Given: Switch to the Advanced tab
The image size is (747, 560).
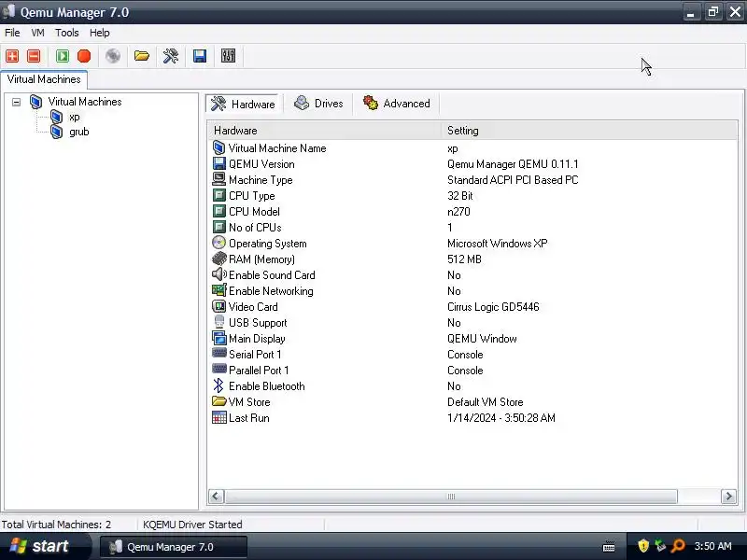Looking at the screenshot, I should (x=396, y=104).
